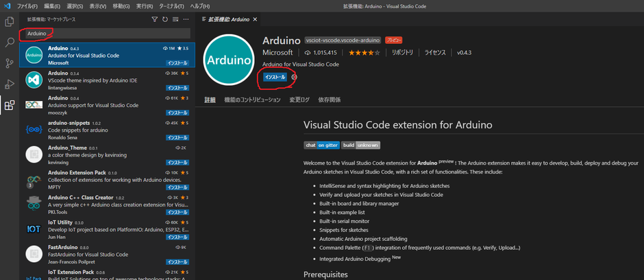Switch to the 機能のコントリビューション tab
This screenshot has height=280, width=644.
coord(252,100)
